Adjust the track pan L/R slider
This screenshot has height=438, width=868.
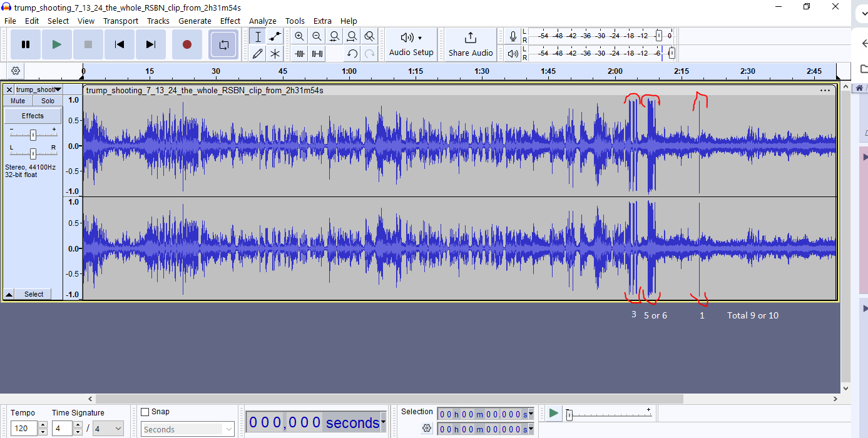[x=33, y=153]
